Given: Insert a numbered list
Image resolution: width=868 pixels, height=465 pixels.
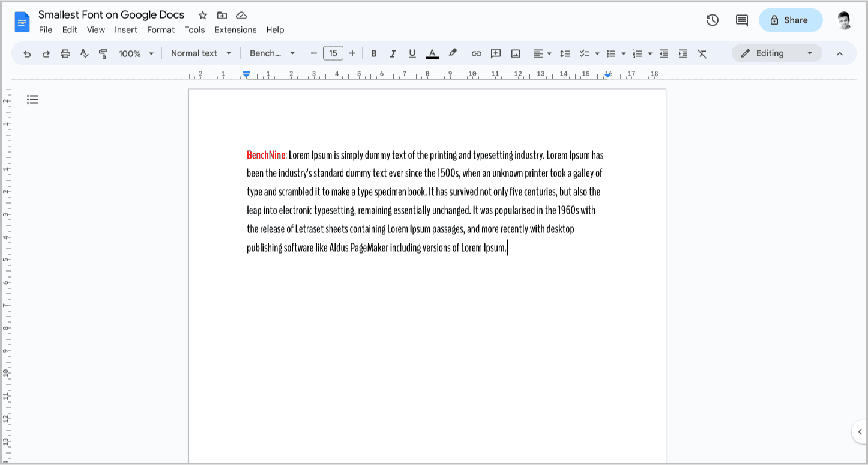Looking at the screenshot, I should (637, 53).
